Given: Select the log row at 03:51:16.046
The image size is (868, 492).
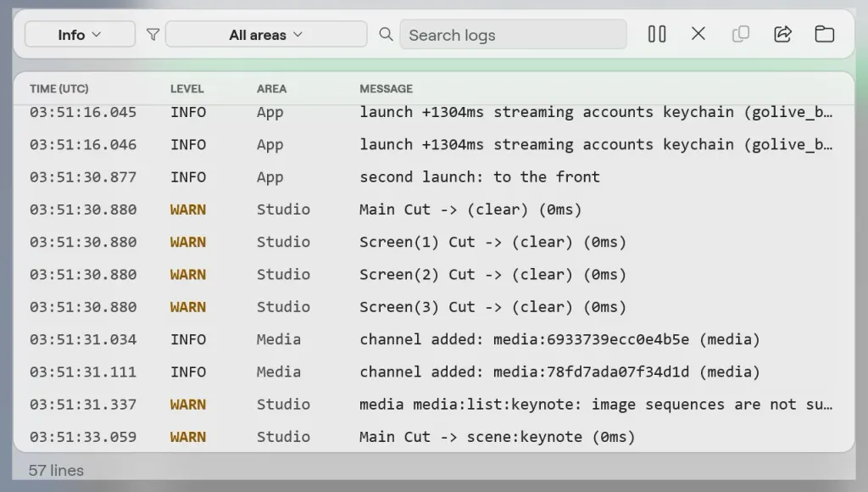Looking at the screenshot, I should pyautogui.click(x=433, y=144).
